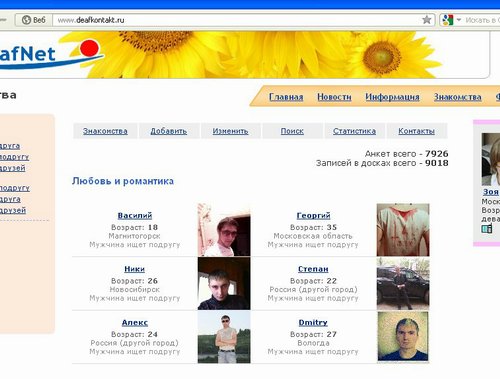Open the Новости menu item
Image resolution: width=500 pixels, height=379 pixels.
tap(334, 97)
